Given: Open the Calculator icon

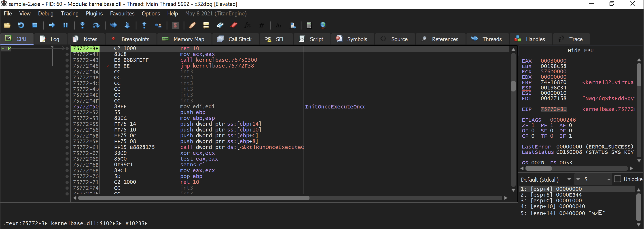Looking at the screenshot, I should pyautogui.click(x=309, y=25).
